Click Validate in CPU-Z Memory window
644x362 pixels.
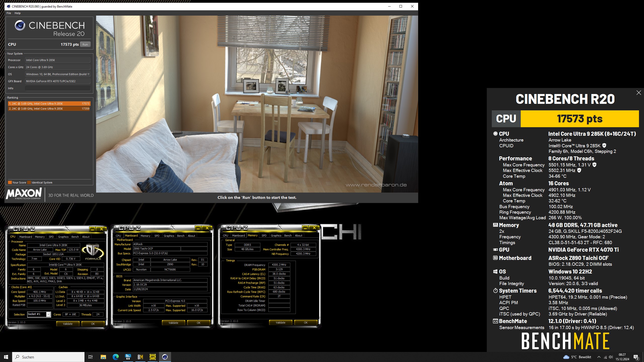coord(280,323)
